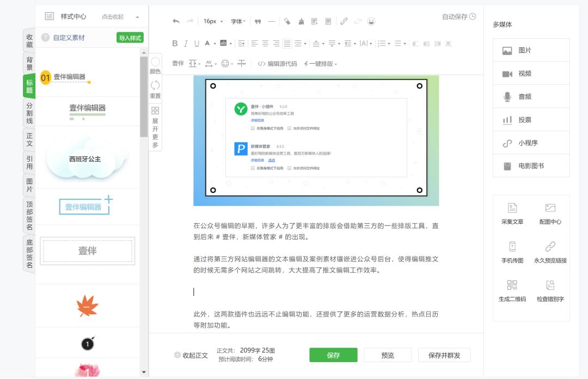Clear formatting with the broom icon
The width and height of the screenshot is (588, 379).
tap(301, 21)
